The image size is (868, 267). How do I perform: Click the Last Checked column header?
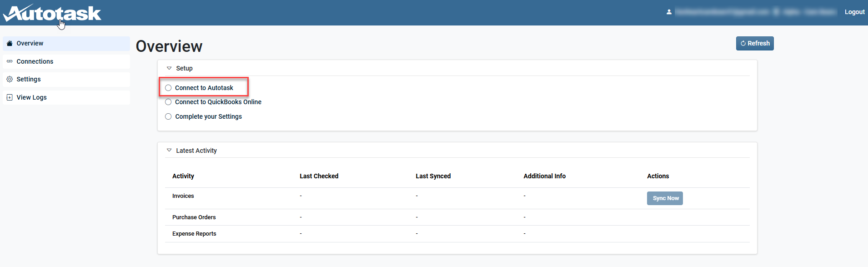pos(319,176)
